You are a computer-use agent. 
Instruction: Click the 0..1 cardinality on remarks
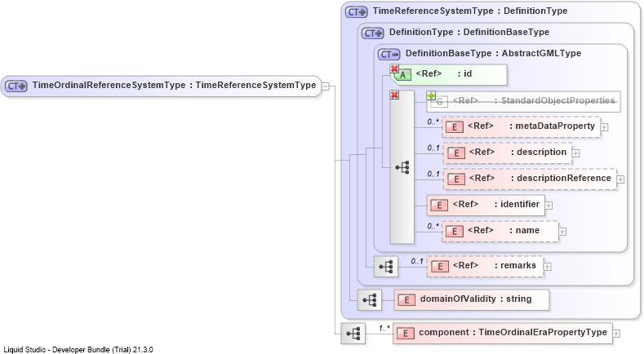417,261
